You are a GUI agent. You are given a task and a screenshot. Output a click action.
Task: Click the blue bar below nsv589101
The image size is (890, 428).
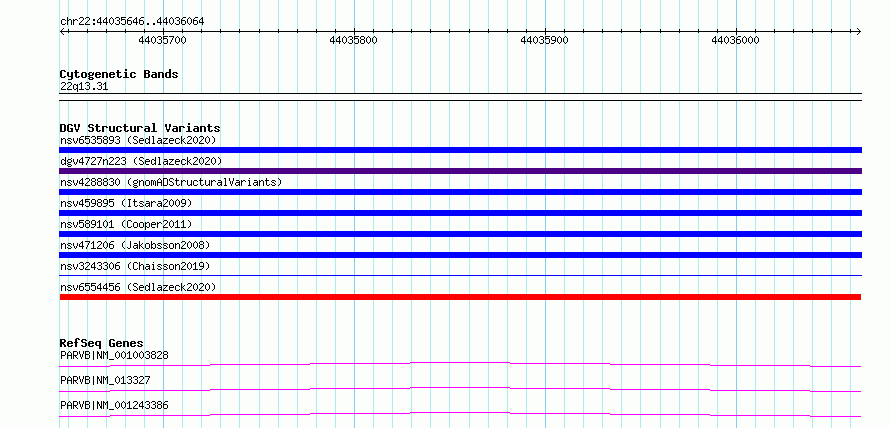coord(460,234)
